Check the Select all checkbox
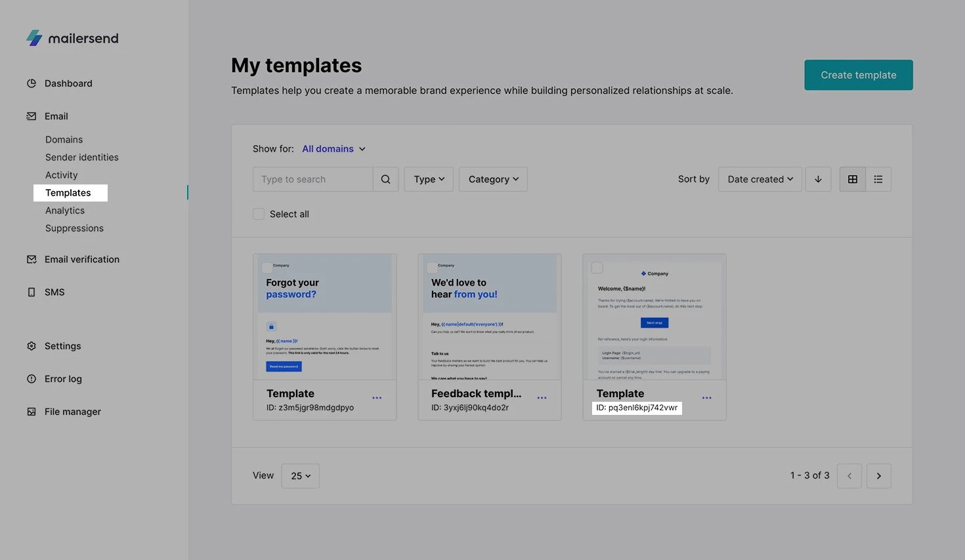 pyautogui.click(x=259, y=214)
